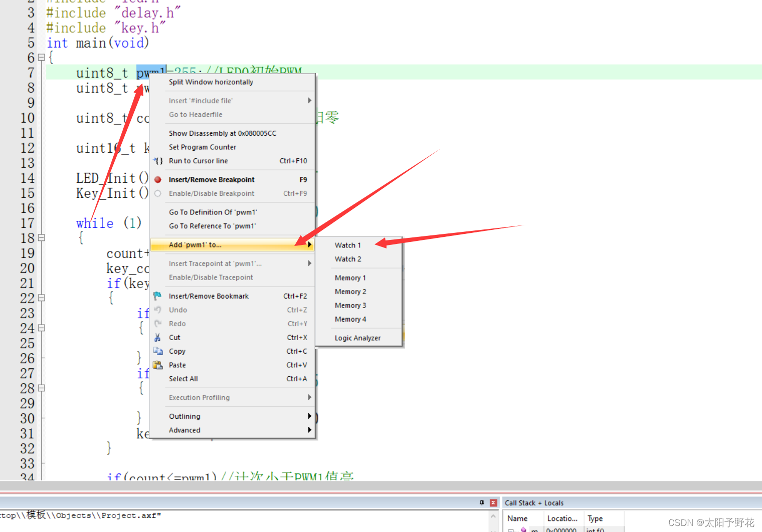Screen dimensions: 762x532
Task: Add pwm1 to Watch 2
Action: click(x=358, y=259)
